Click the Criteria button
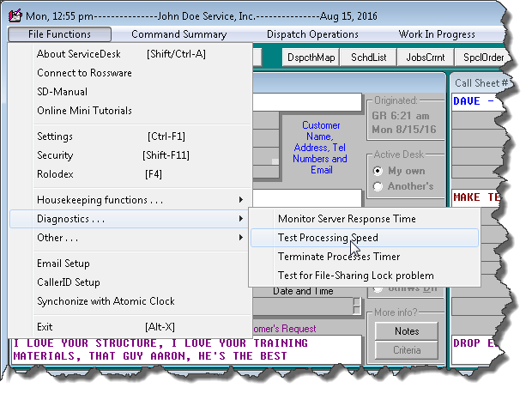The height and width of the screenshot is (400, 532). (408, 350)
